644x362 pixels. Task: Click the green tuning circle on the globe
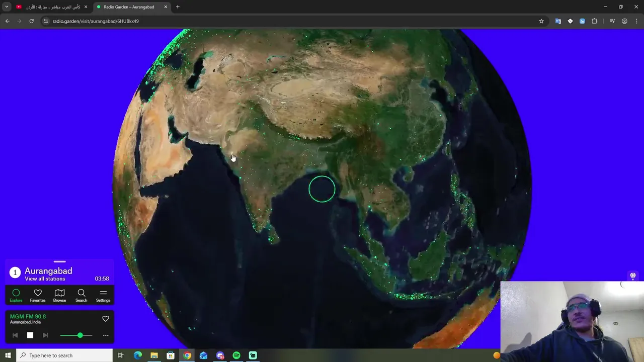322,189
